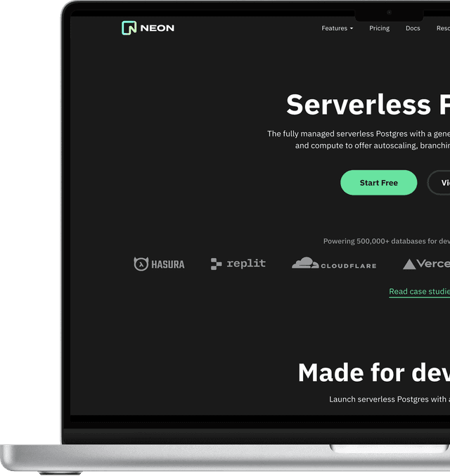Click the green Start Free button
The image size is (450, 476).
tap(379, 182)
